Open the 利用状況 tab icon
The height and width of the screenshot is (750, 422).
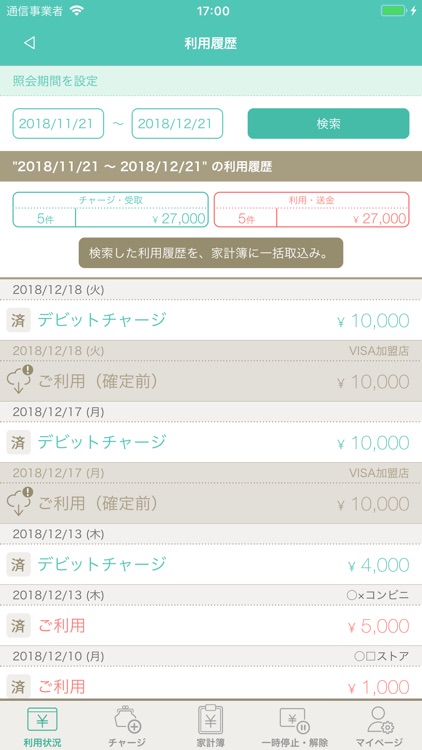point(42,719)
